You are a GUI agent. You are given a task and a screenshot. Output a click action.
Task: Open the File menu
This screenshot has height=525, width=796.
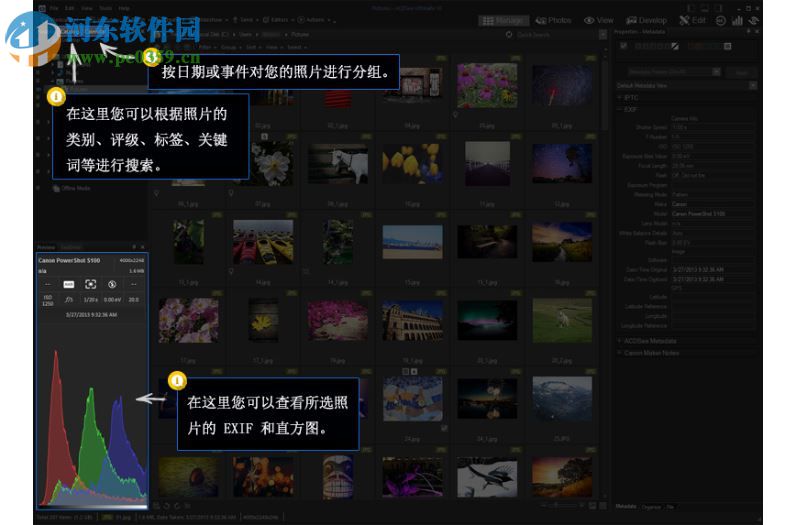coord(54,8)
